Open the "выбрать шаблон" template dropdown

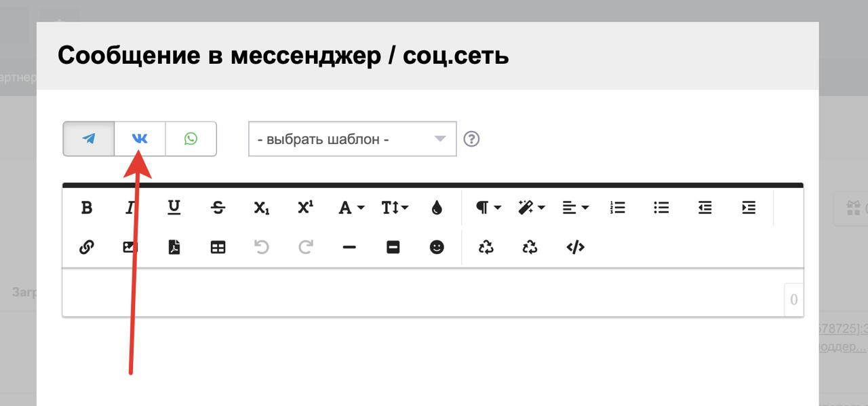pyautogui.click(x=352, y=139)
